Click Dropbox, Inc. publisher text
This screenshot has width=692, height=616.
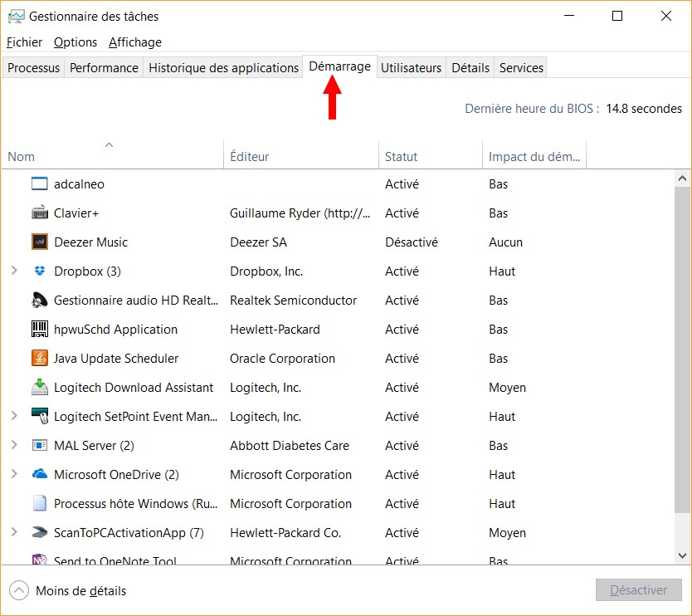pyautogui.click(x=266, y=271)
